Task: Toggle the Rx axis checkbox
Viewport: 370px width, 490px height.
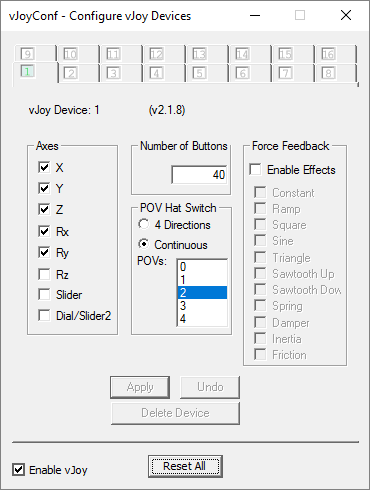Action: 44,231
